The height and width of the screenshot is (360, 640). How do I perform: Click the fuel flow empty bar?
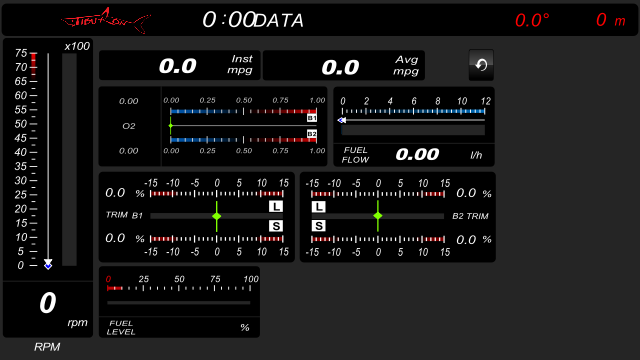click(x=413, y=130)
